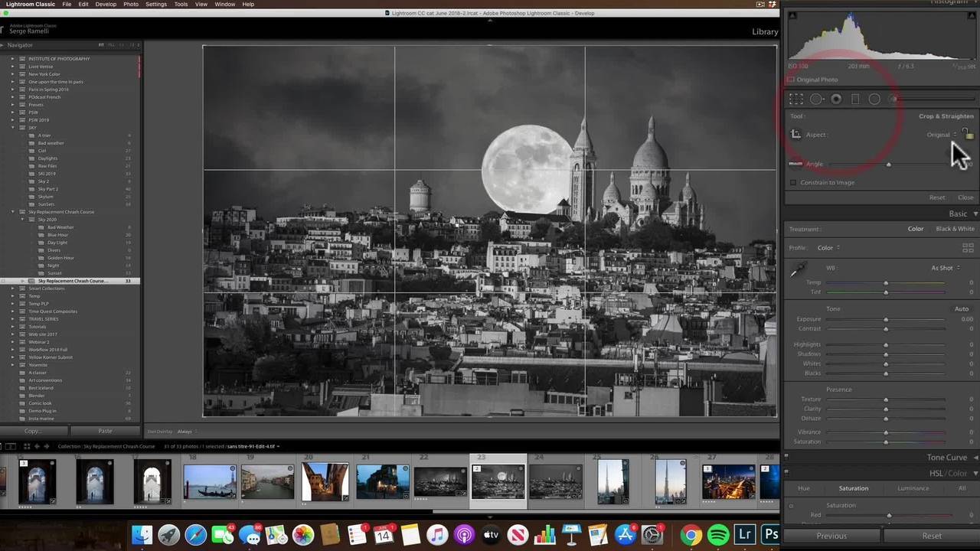Enable the Constrain to Image checkbox
980x551 pixels.
coord(793,183)
